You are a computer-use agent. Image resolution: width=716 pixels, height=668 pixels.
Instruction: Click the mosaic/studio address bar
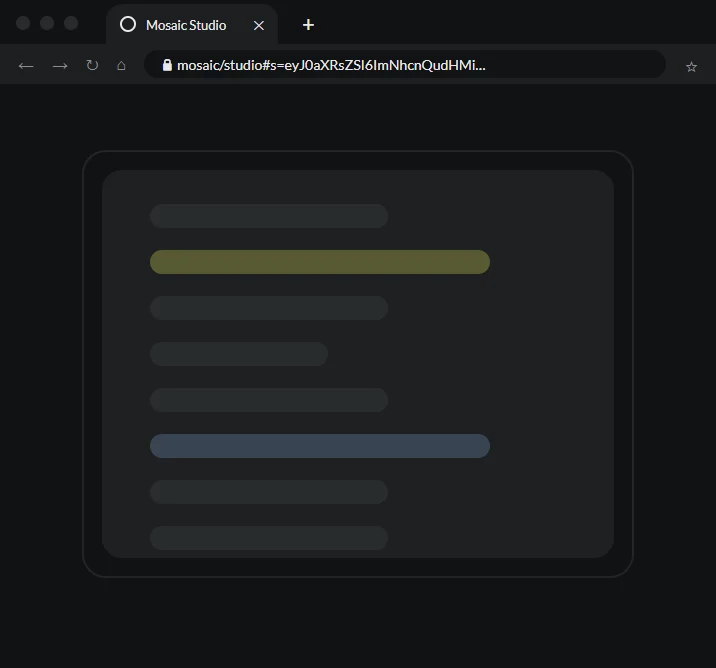coord(405,64)
